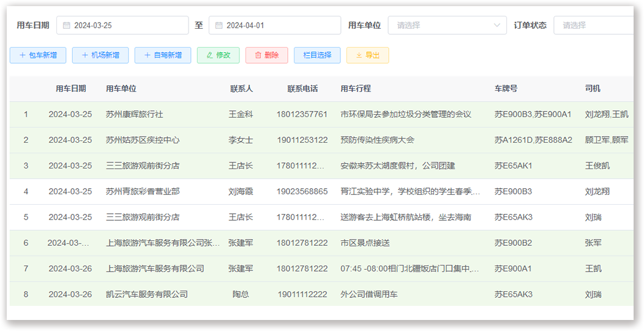Image resolution: width=644 pixels, height=331 pixels.
Task: Select row 1 苏州康辉旅行社
Action: [x=134, y=115]
